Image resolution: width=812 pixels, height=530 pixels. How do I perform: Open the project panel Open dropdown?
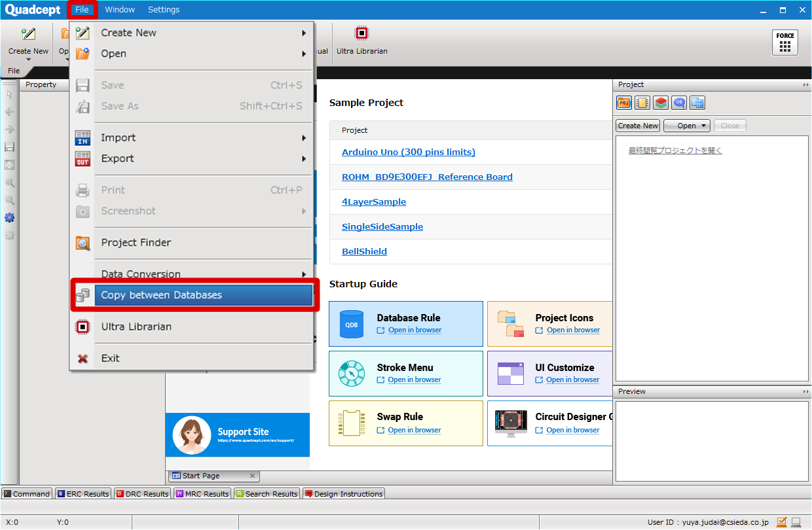[686, 126]
